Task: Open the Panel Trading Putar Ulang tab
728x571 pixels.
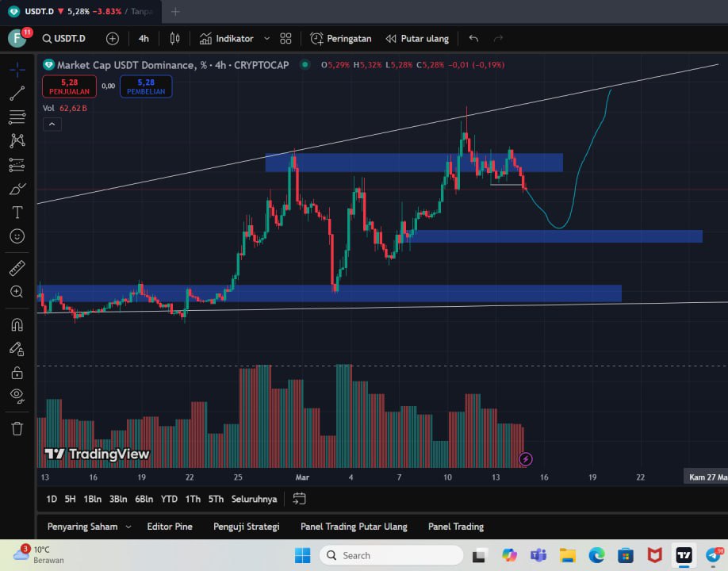Action: [354, 527]
